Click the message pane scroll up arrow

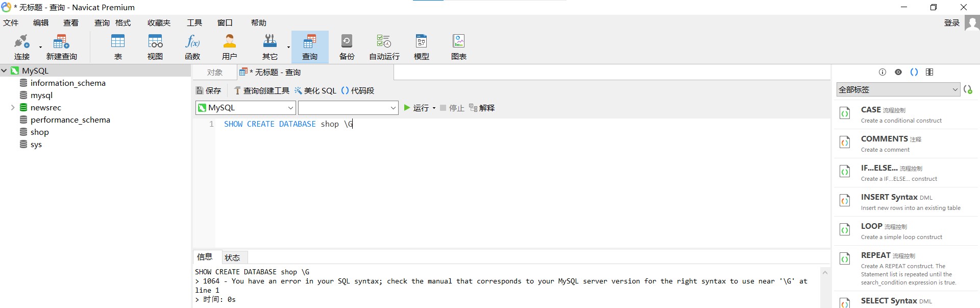[825, 273]
